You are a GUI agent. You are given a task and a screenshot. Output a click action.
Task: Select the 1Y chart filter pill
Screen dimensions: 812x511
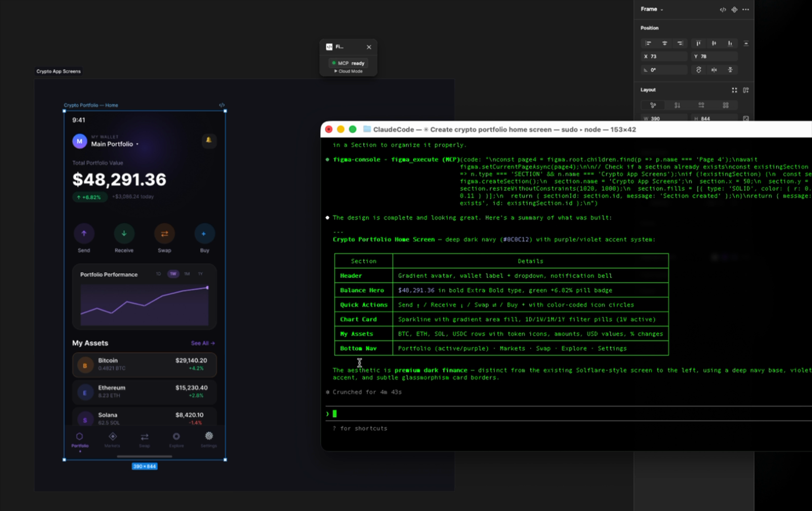200,274
